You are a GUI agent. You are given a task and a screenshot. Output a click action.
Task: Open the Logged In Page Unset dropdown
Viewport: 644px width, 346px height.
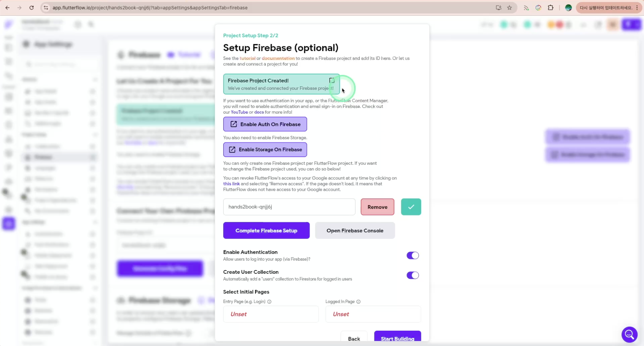click(x=373, y=314)
